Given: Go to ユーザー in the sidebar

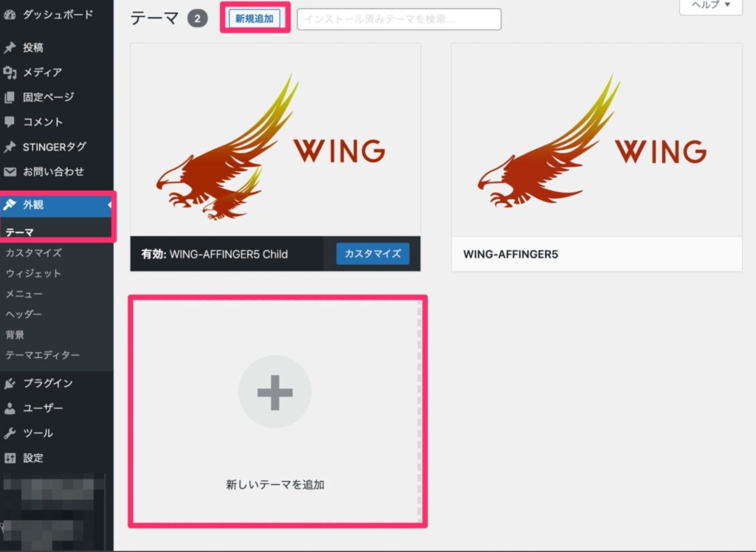Looking at the screenshot, I should 43,408.
